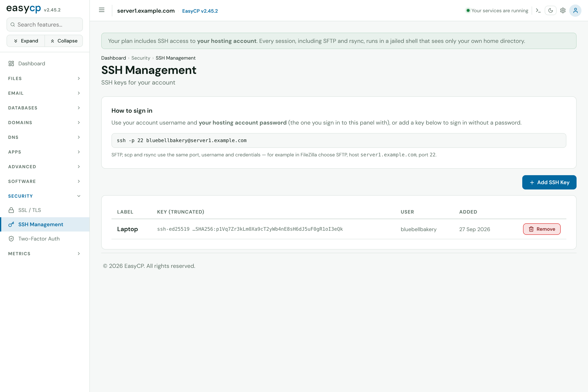Click the bluebellbakery user cell

click(x=419, y=229)
